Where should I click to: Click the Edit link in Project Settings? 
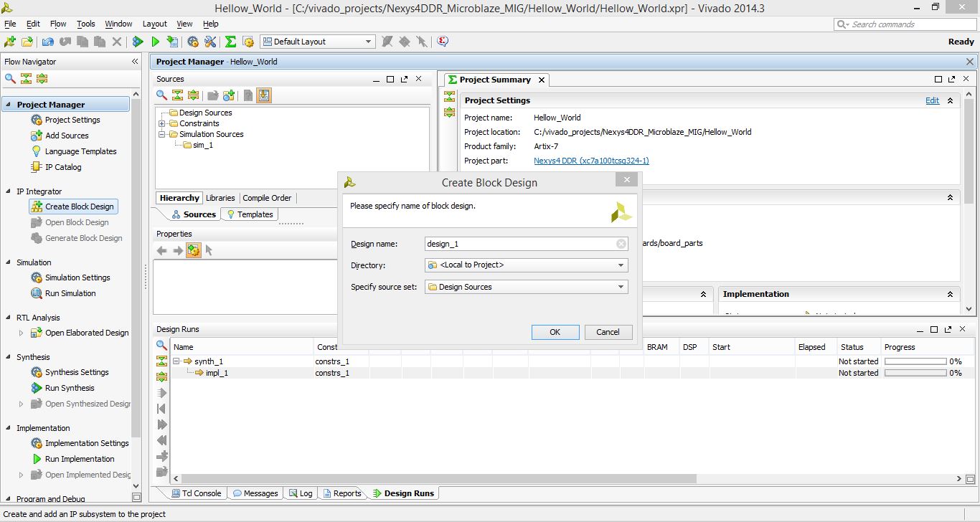(x=932, y=100)
